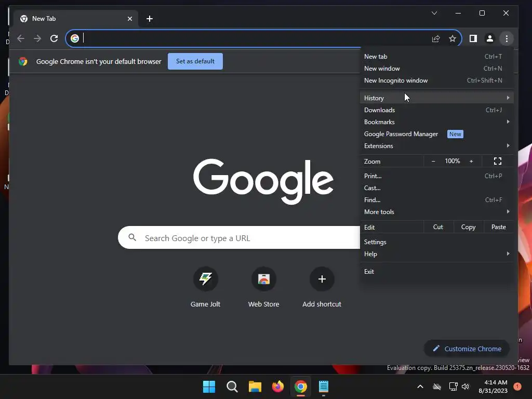The image size is (532, 399).
Task: Decrease zoom with the minus button
Action: tap(433, 161)
